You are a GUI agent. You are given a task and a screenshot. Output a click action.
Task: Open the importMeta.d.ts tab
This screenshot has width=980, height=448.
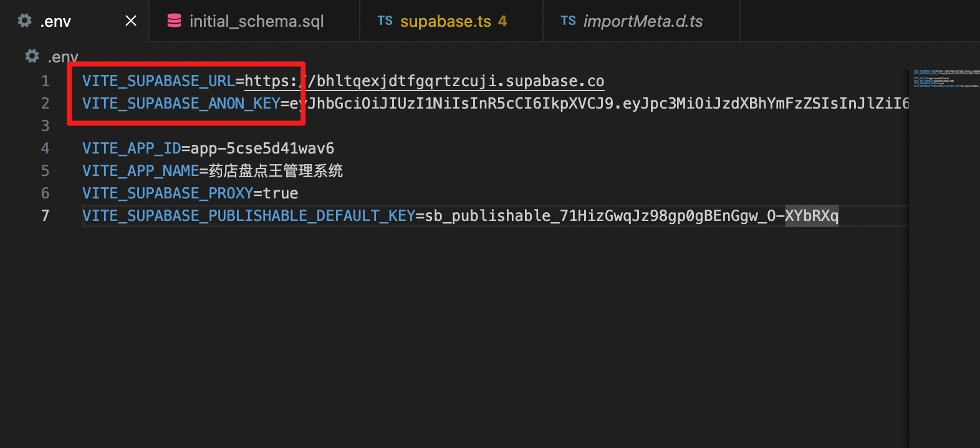pos(641,21)
